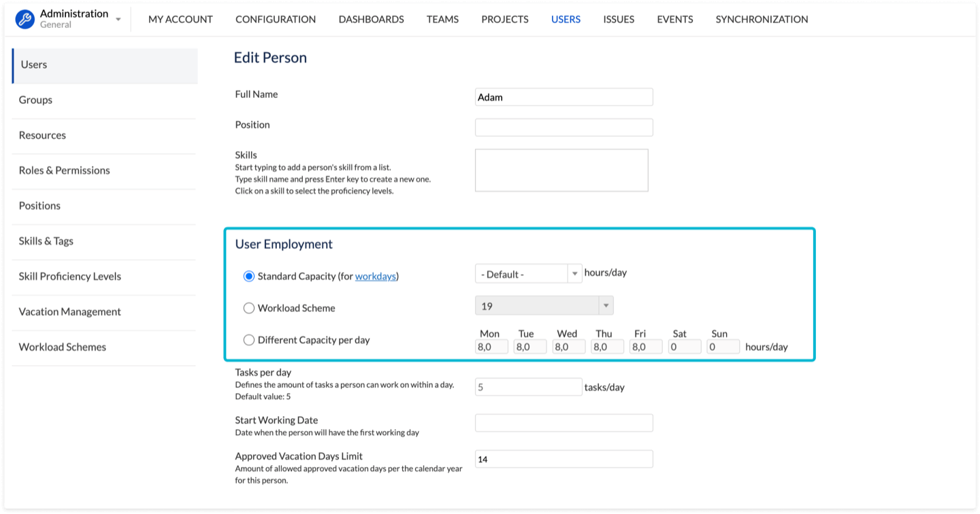The height and width of the screenshot is (514, 980).
Task: Open the Dashboards menu tab
Action: (x=371, y=19)
